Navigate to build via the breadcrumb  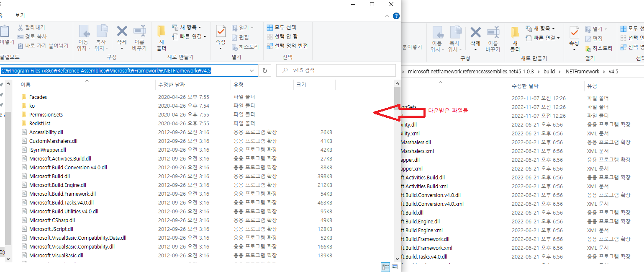tap(549, 71)
